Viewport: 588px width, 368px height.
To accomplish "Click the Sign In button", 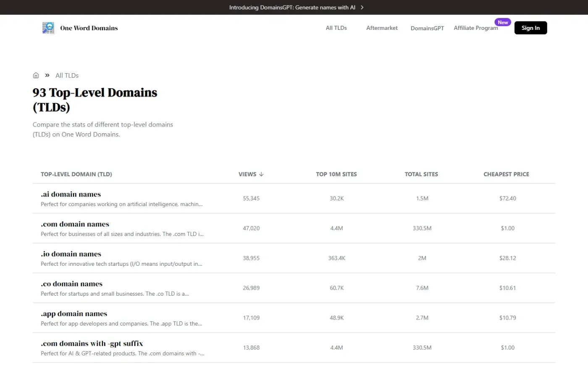I will (530, 28).
